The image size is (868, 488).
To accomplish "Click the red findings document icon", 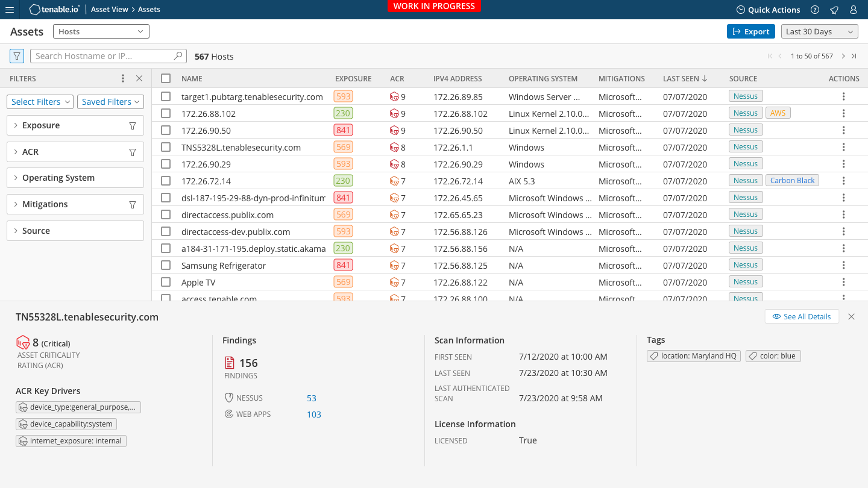I will [229, 363].
